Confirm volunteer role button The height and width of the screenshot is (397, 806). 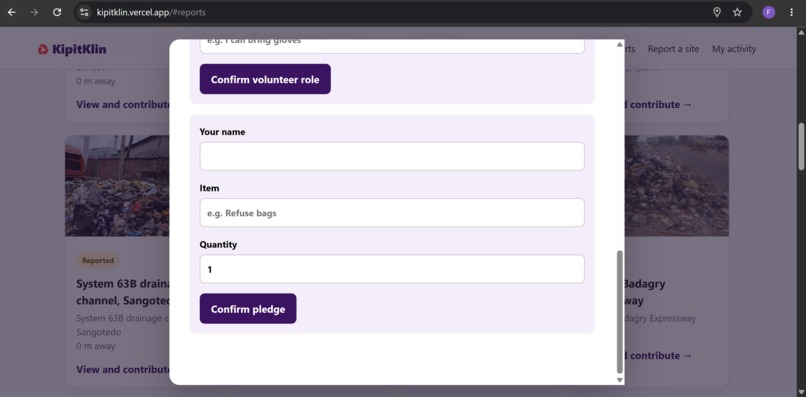[265, 79]
